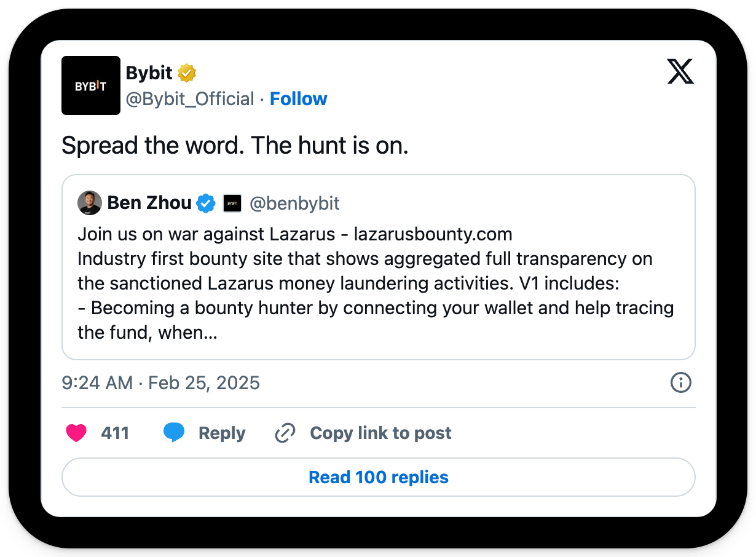Click the chain link copy icon

[285, 433]
